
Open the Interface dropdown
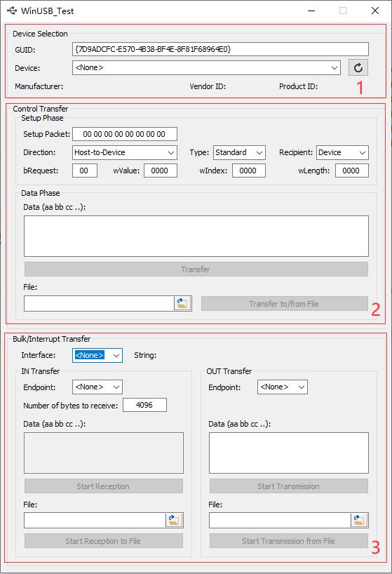pyautogui.click(x=97, y=356)
